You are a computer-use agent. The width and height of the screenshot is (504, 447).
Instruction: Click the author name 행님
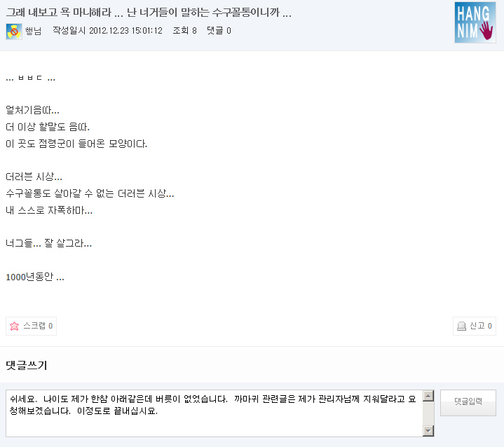click(x=34, y=31)
